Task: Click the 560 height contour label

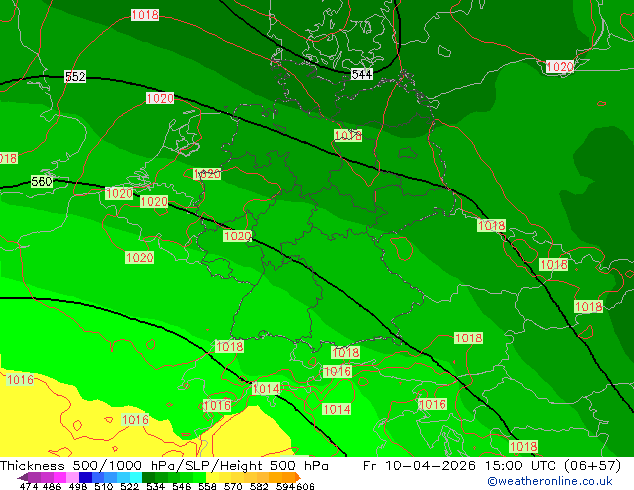Action: (42, 182)
